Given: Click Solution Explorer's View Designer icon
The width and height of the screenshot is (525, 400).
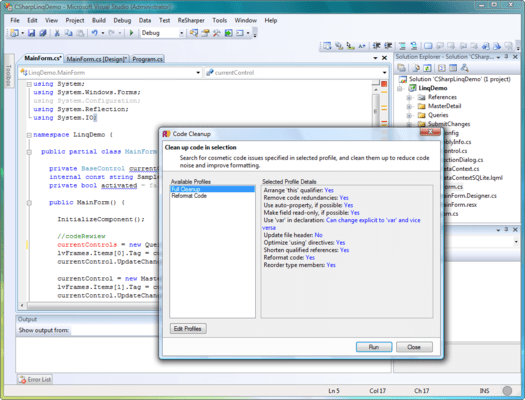Looking at the screenshot, I should coord(453,68).
